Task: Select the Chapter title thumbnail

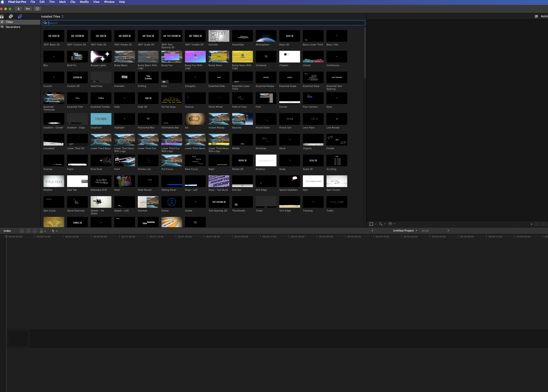Action: pos(290,57)
